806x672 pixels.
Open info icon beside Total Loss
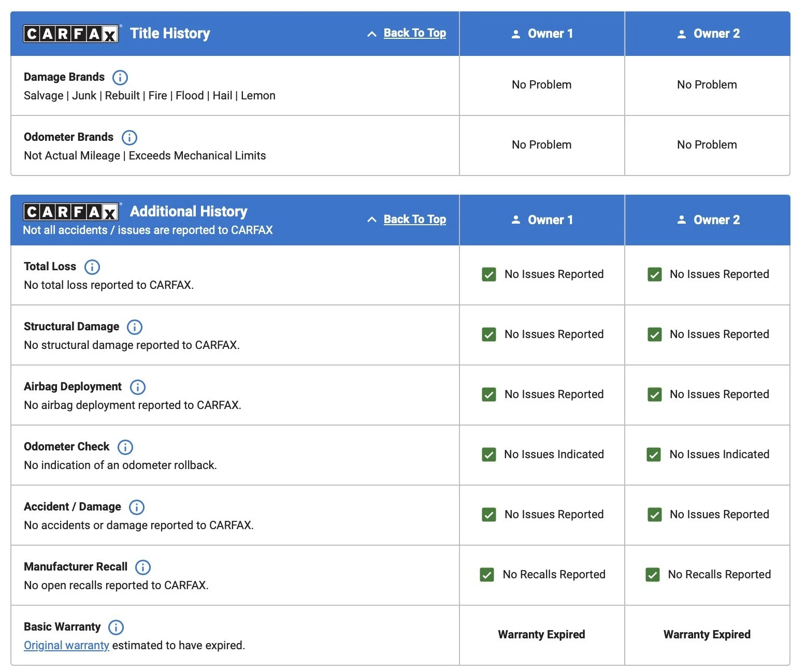click(x=92, y=267)
